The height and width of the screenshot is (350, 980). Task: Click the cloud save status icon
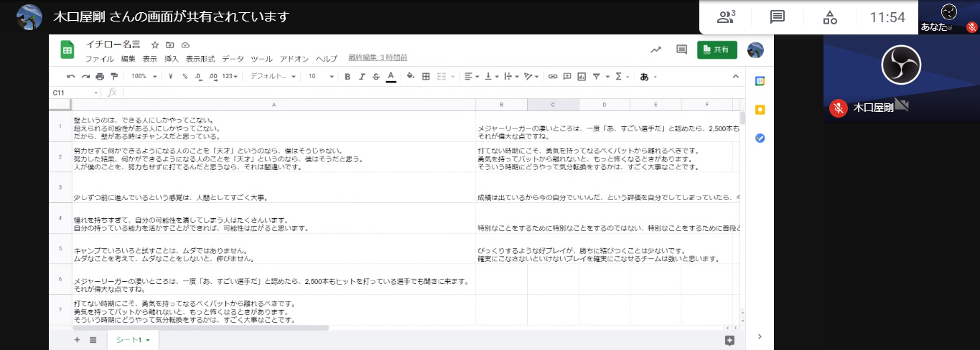pos(185,44)
